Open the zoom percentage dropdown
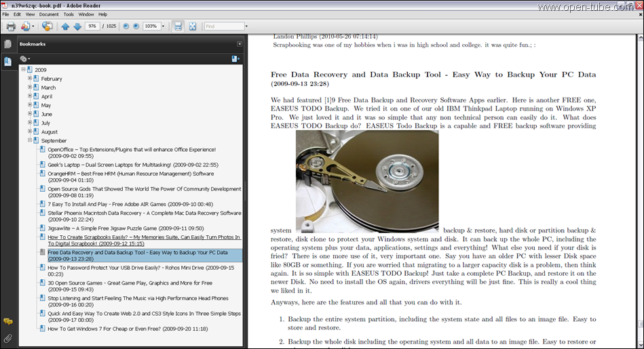 point(162,26)
